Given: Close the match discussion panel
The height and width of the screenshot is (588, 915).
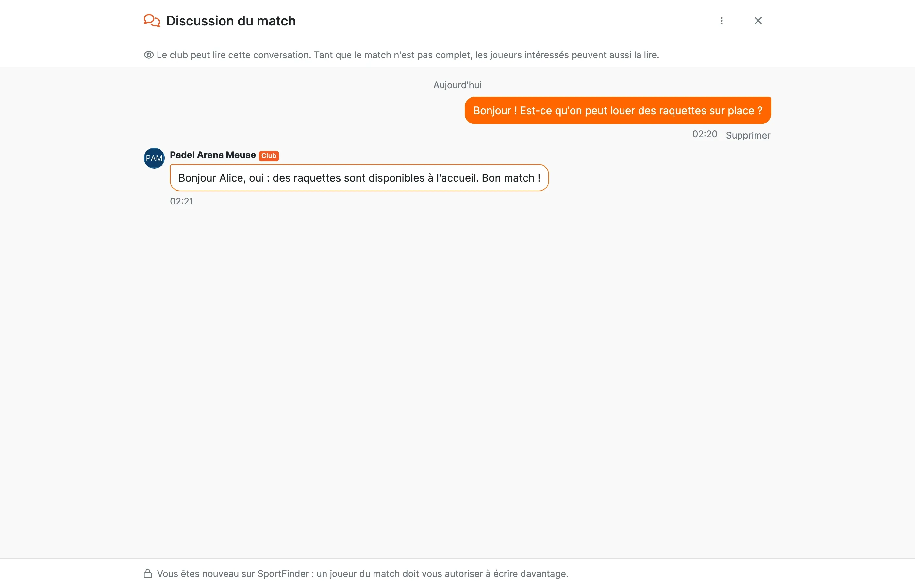Looking at the screenshot, I should [x=758, y=21].
